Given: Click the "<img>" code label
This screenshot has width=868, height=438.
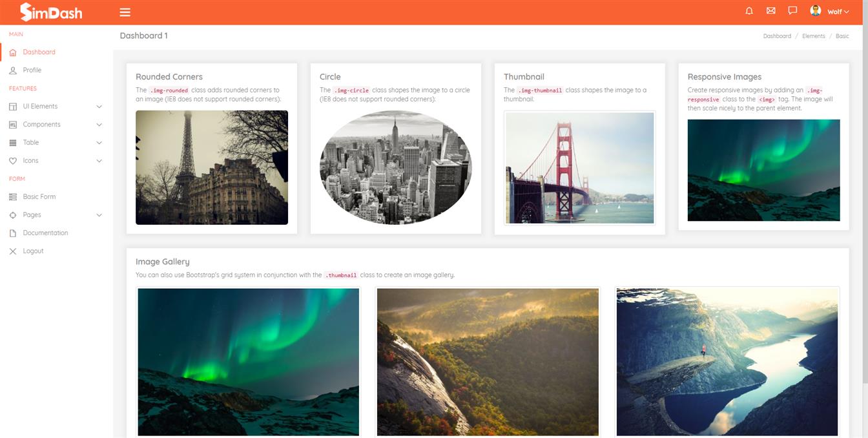Looking at the screenshot, I should tap(767, 99).
